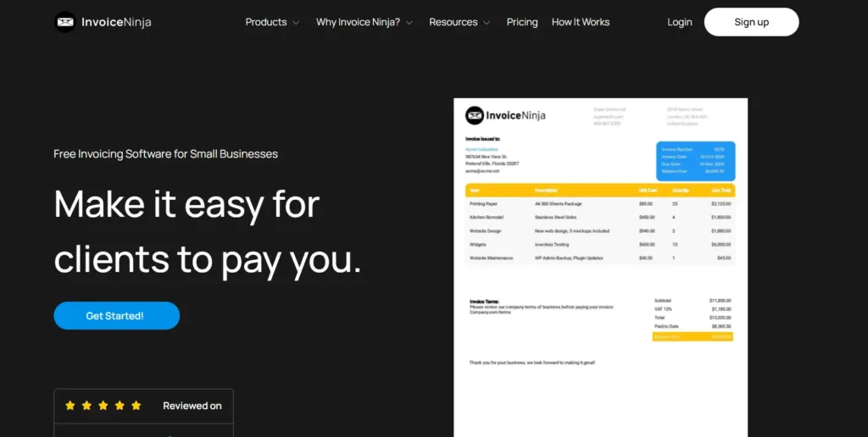Click the Get Started! button

click(x=117, y=316)
